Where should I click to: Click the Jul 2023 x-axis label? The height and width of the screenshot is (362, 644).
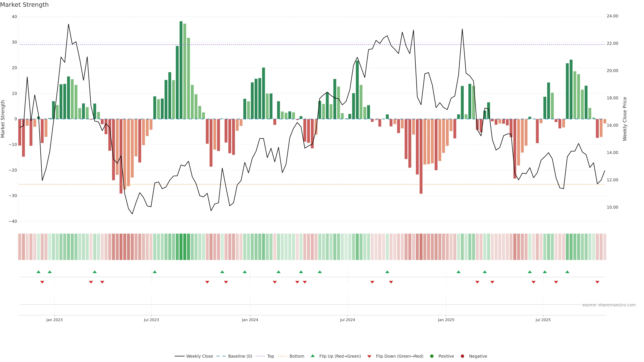[x=151, y=320]
